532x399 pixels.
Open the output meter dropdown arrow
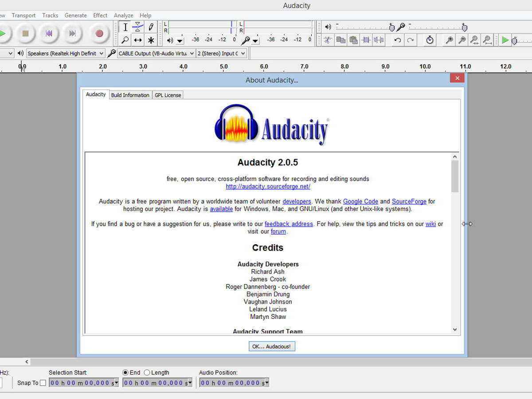pos(180,40)
